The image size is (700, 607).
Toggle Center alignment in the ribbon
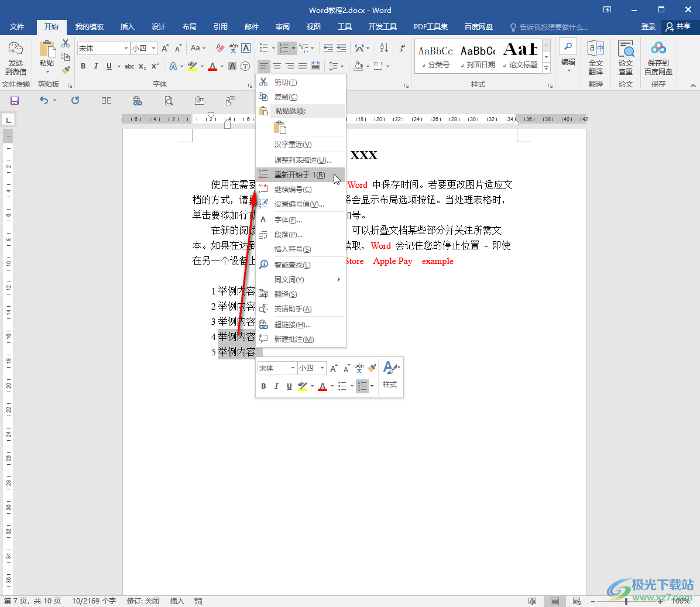[277, 66]
